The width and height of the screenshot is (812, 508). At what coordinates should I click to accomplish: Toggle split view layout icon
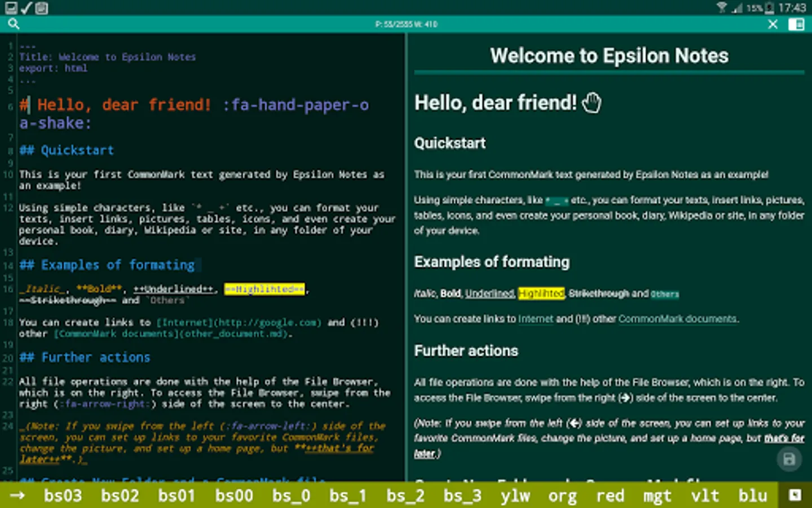796,24
